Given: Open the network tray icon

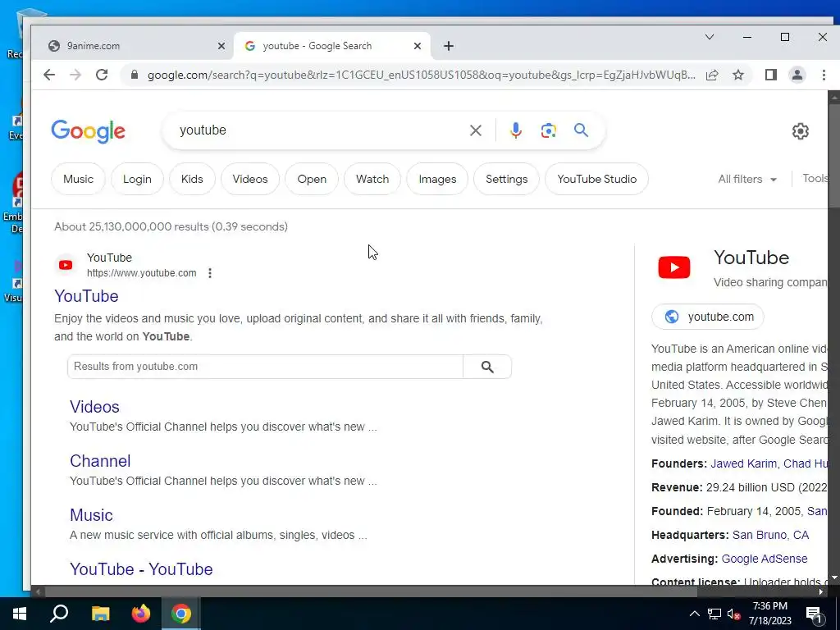Looking at the screenshot, I should (x=714, y=614).
